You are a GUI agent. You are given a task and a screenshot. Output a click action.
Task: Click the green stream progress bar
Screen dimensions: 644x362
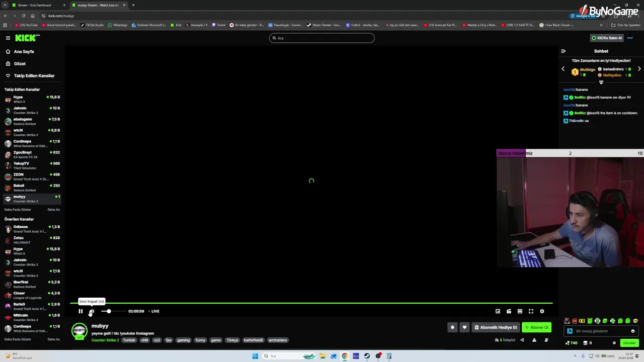pos(311,303)
